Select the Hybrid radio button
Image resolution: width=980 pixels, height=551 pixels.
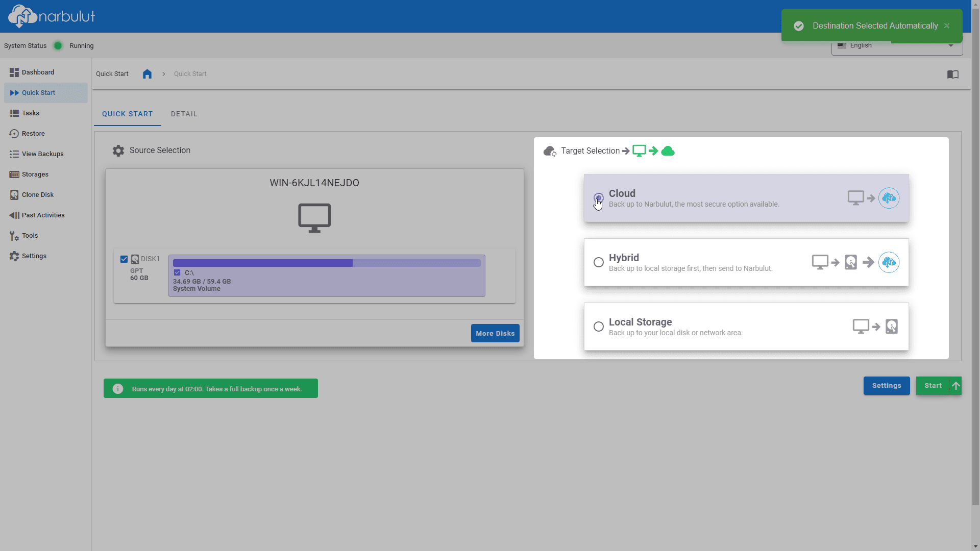(599, 262)
